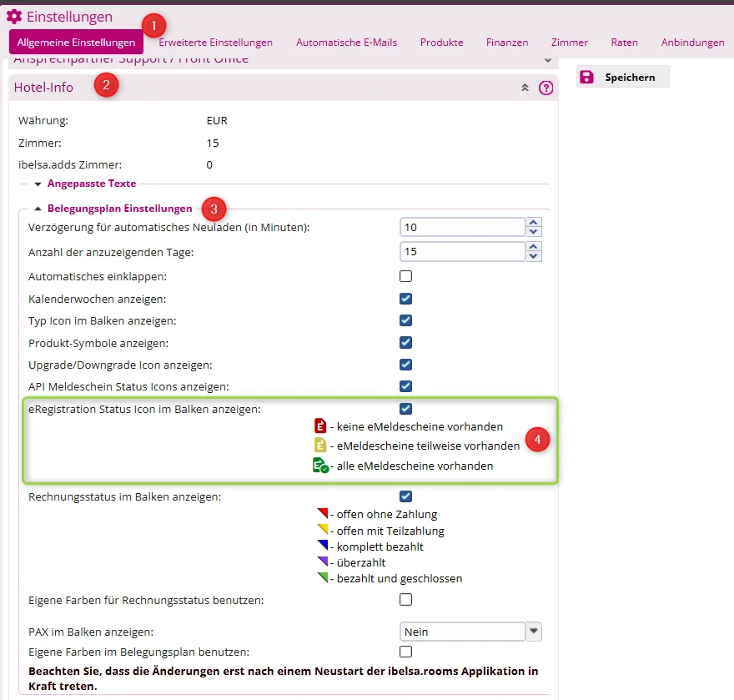The width and height of the screenshot is (734, 700).
Task: Click the blue 'komplett bezahlt' triangle
Action: (323, 546)
